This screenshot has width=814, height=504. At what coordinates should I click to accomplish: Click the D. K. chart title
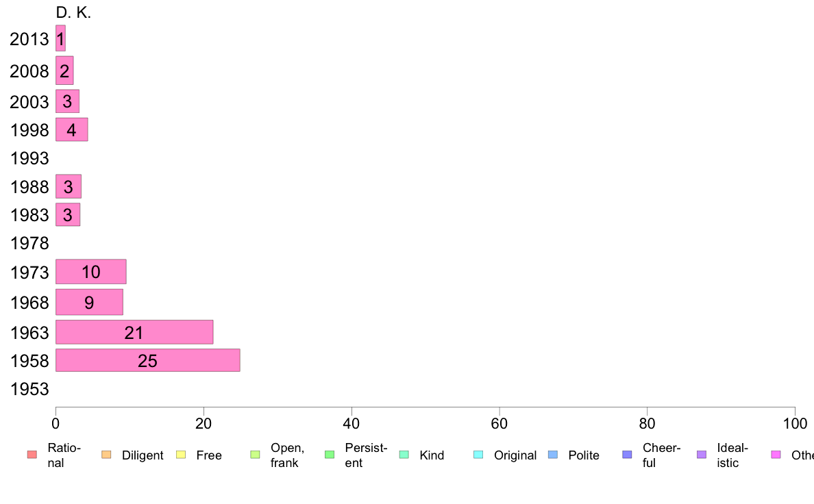(x=73, y=12)
